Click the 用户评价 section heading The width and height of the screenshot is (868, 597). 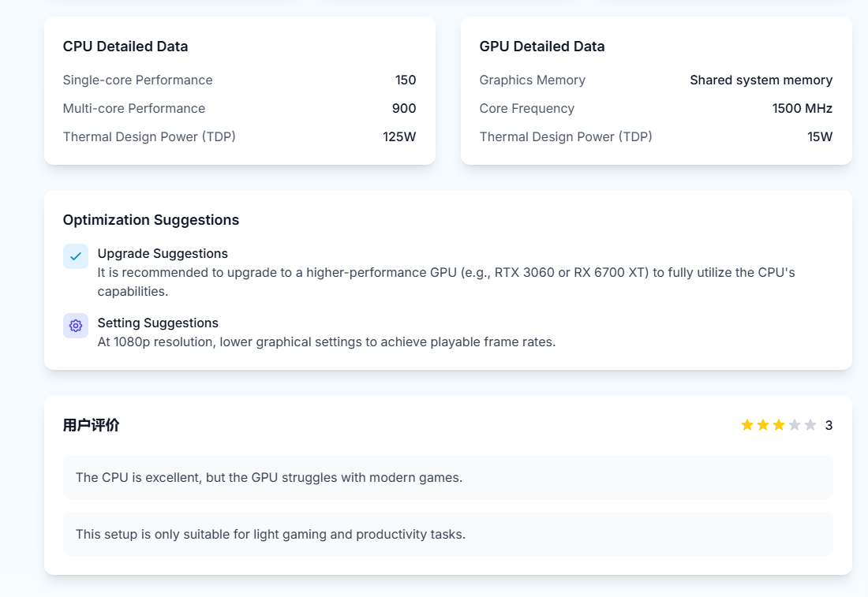point(91,425)
